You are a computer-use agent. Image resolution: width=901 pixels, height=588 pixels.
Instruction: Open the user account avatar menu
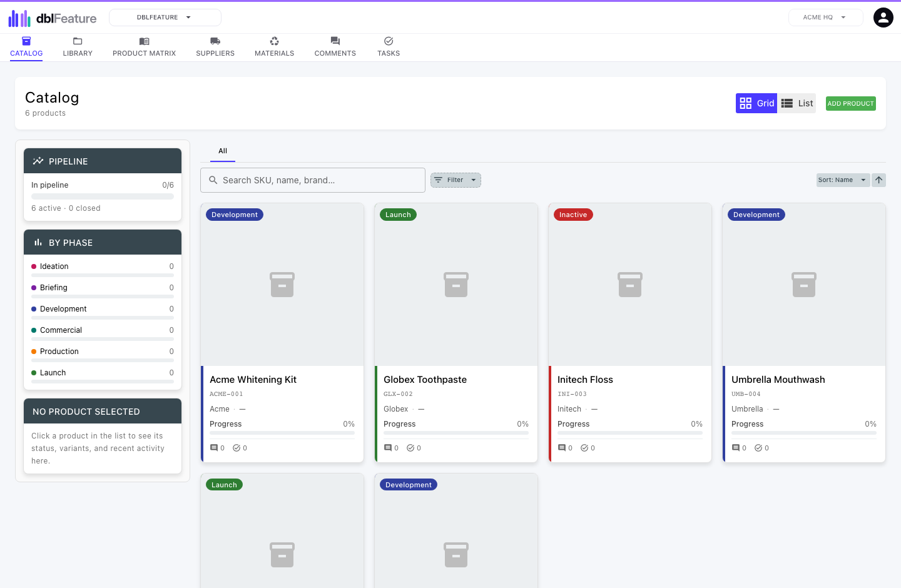883,18
